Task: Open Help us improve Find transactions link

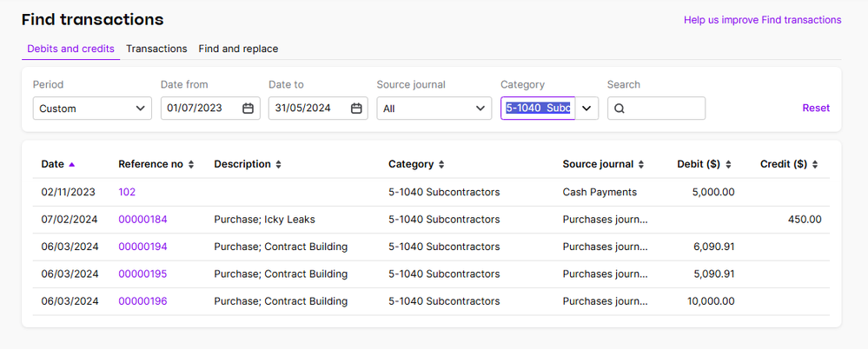Action: click(x=762, y=20)
